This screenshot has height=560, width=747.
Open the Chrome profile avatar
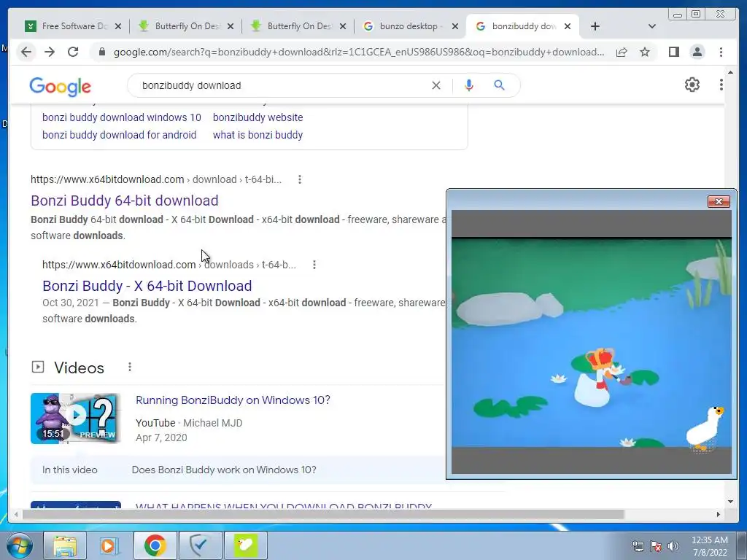click(697, 52)
